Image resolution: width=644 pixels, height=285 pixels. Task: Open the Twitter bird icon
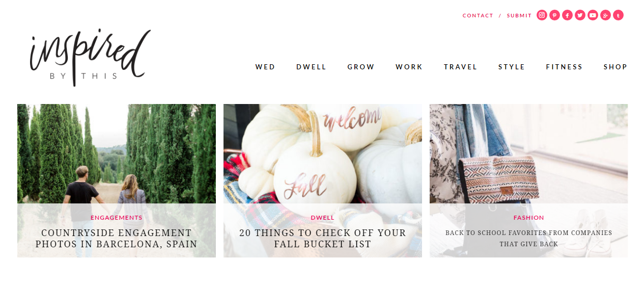click(580, 15)
